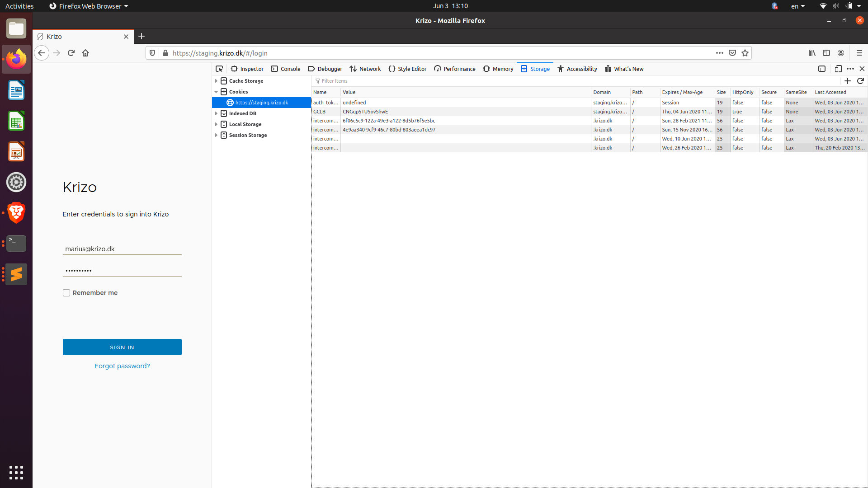This screenshot has width=868, height=488.
Task: Open the Console tab
Action: (286, 69)
